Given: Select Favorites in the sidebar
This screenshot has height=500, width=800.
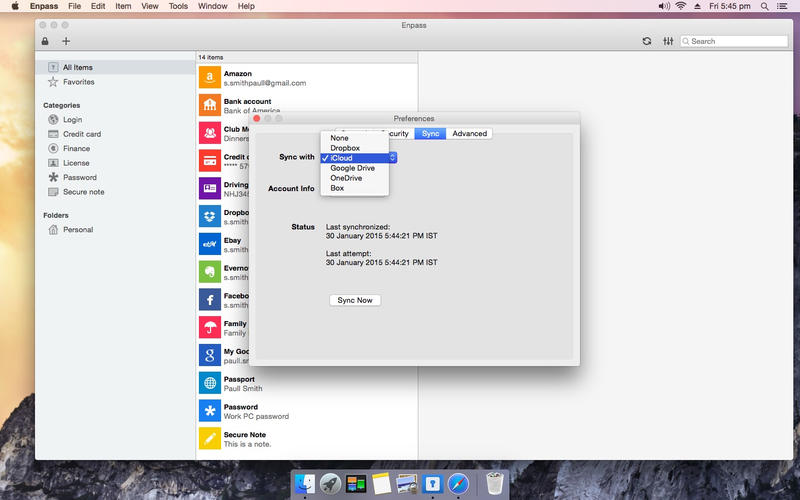Looking at the screenshot, I should (79, 82).
